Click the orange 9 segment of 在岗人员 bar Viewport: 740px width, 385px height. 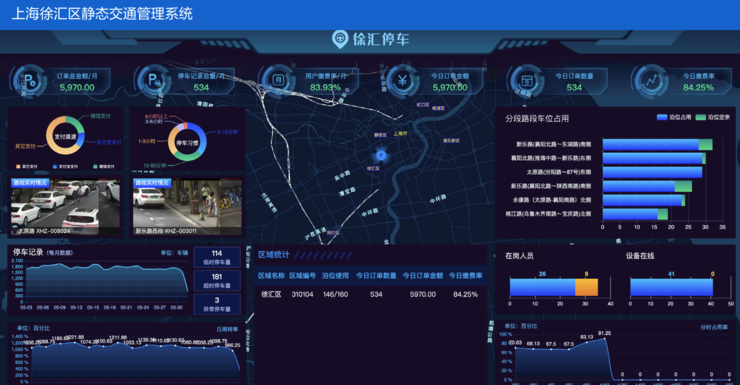tap(586, 287)
